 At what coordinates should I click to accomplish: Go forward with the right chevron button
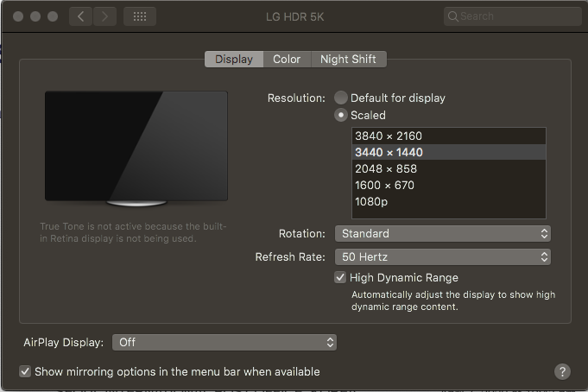pos(104,16)
